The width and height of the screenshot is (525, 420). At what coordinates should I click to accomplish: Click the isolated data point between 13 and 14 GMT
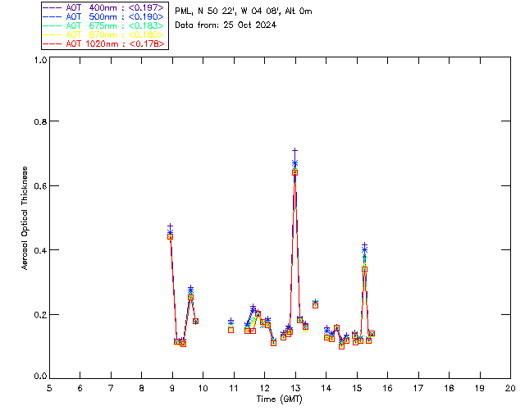tap(315, 304)
